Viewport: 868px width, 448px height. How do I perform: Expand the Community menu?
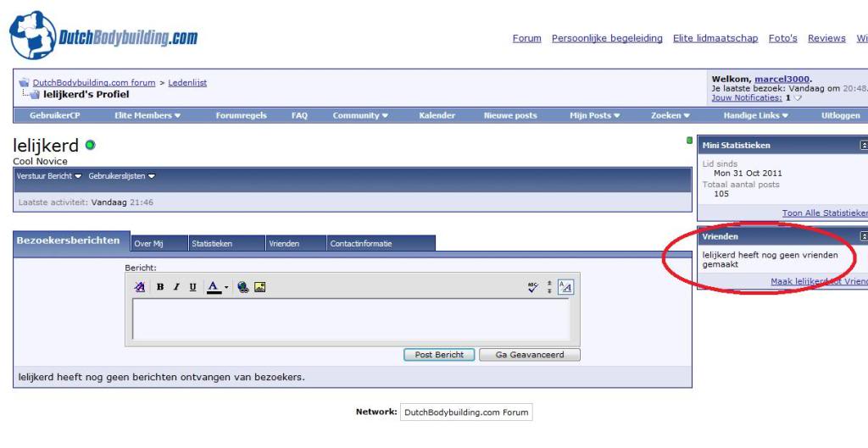tap(360, 115)
